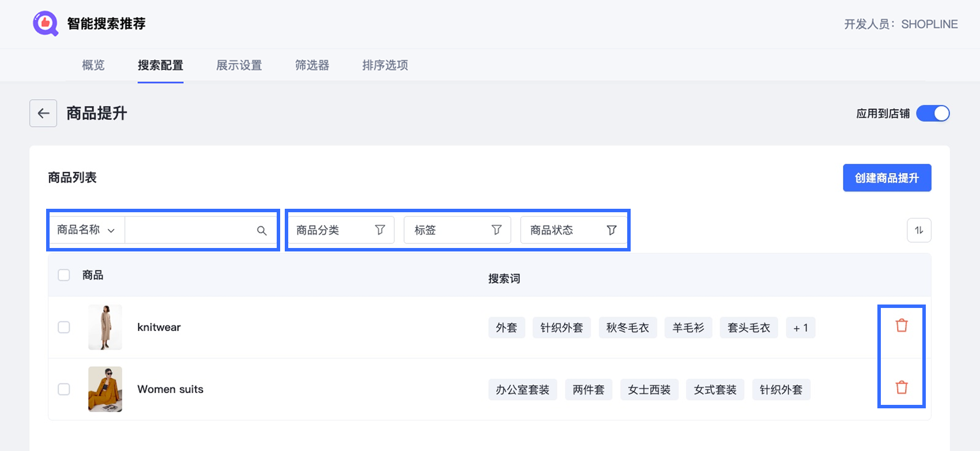
Task: Tick the select-all 商品 header checkbox
Action: (x=64, y=275)
